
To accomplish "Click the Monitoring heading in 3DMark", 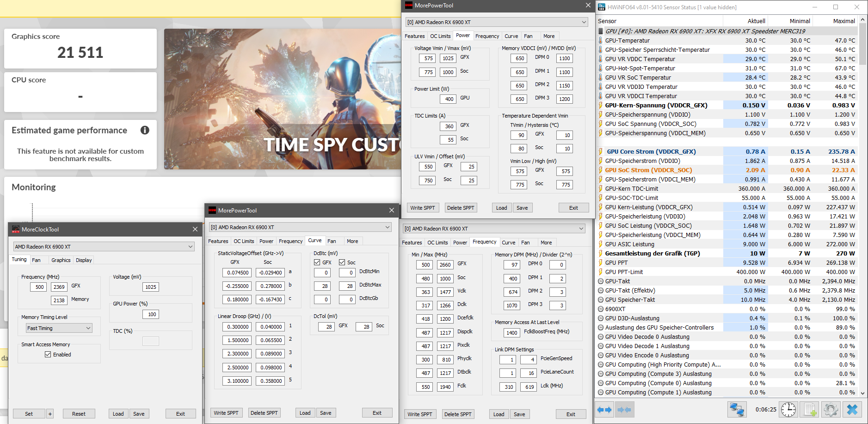I will (x=34, y=187).
